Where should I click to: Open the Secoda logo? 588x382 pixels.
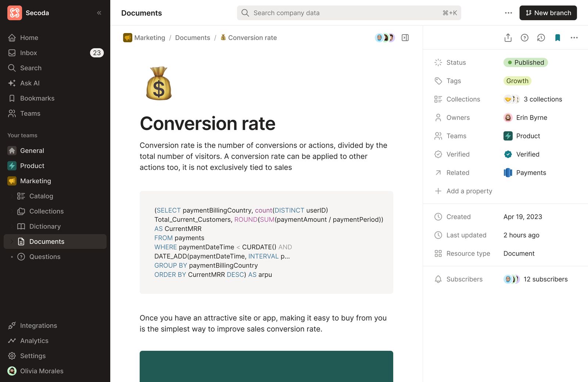15,13
